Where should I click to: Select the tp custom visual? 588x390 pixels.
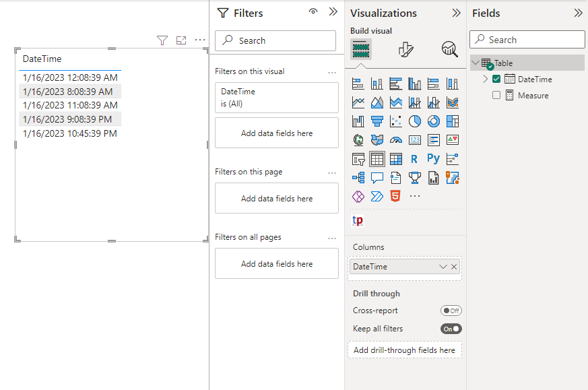tap(358, 220)
